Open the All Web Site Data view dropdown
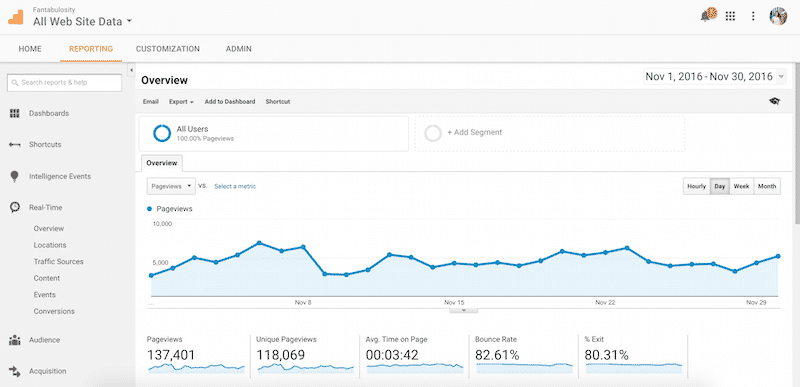800x387 pixels. [82, 21]
